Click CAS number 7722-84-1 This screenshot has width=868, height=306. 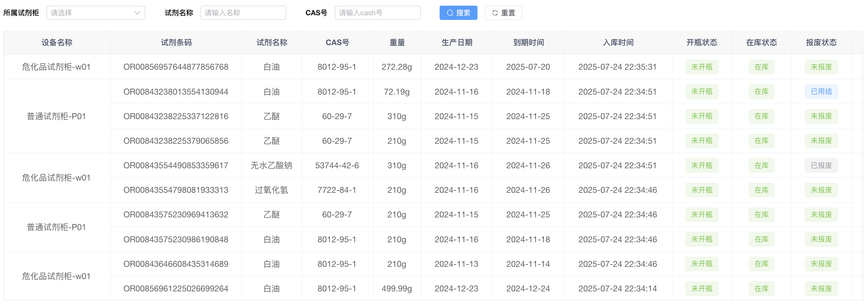(337, 190)
